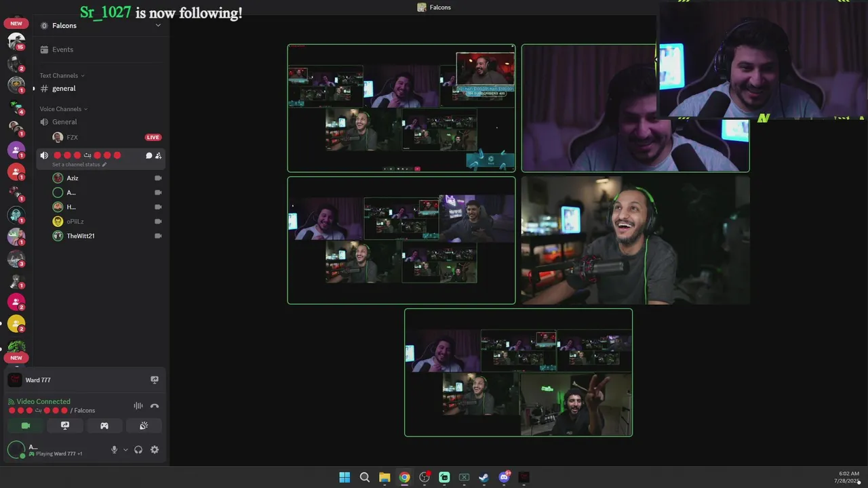The height and width of the screenshot is (488, 868).
Task: Open User Settings gear
Action: 155,449
